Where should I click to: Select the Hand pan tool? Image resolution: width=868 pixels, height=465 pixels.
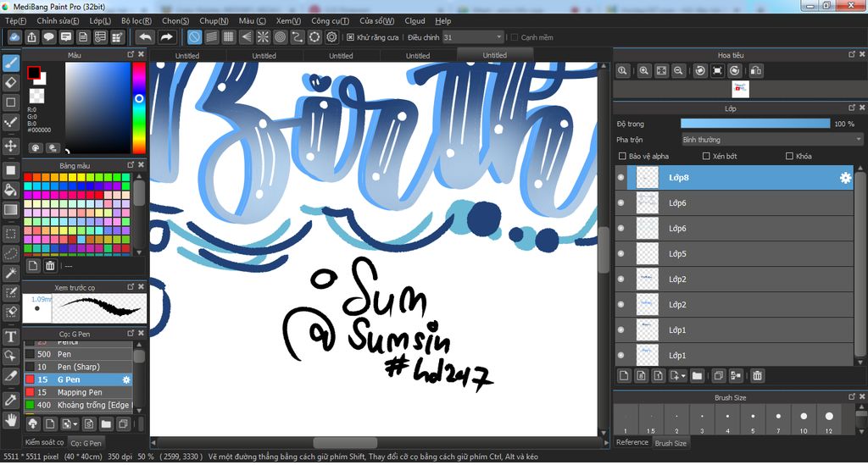10,419
